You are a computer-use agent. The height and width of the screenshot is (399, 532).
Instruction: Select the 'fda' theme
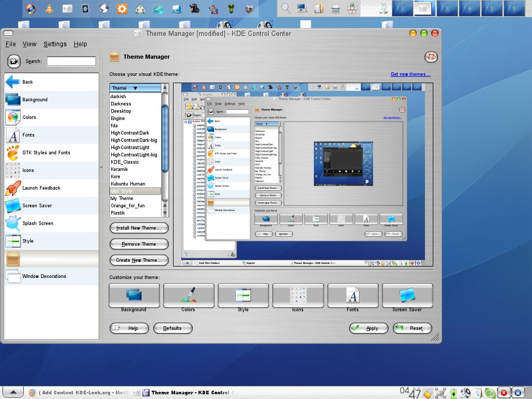[135, 126]
